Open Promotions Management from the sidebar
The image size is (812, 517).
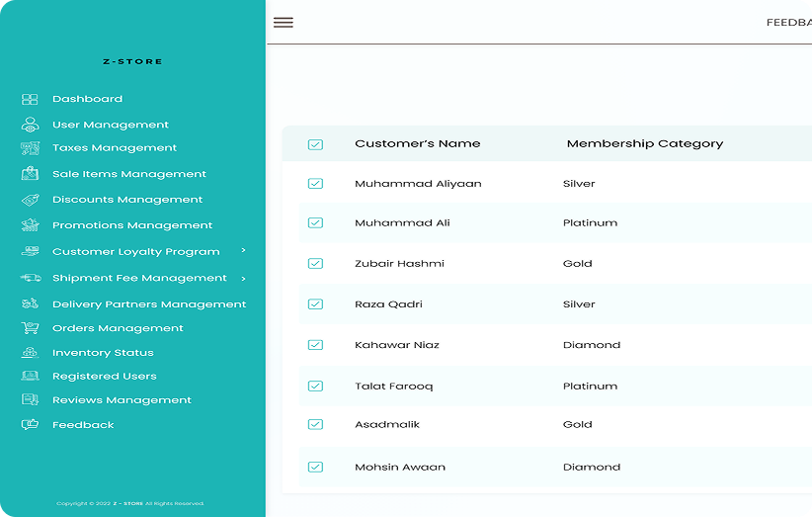tap(132, 225)
